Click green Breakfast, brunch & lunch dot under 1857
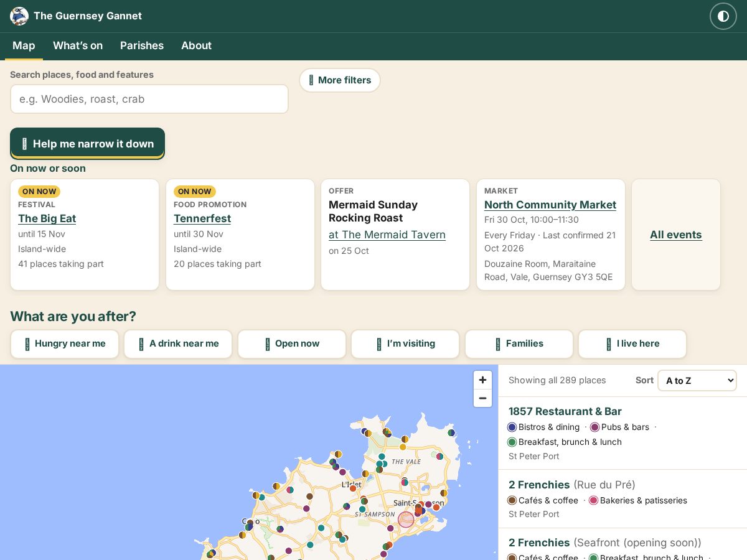The width and height of the screenshot is (747, 560). (512, 442)
